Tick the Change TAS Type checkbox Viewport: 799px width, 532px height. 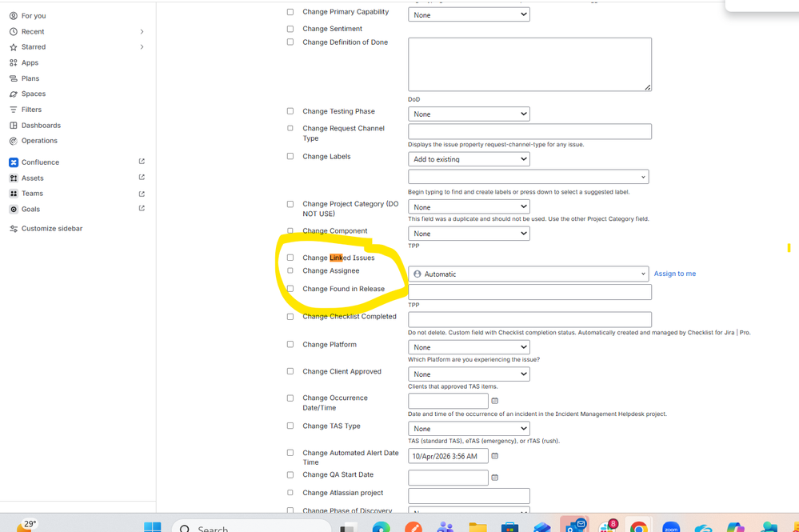[x=290, y=426]
